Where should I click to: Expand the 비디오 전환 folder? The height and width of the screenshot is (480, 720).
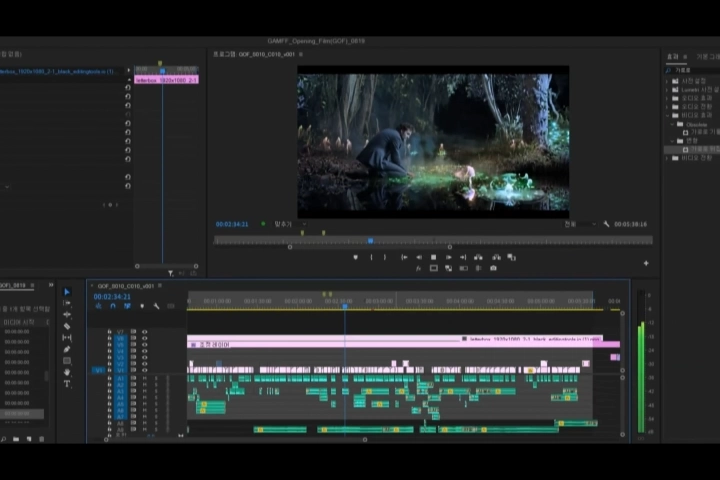pos(667,158)
